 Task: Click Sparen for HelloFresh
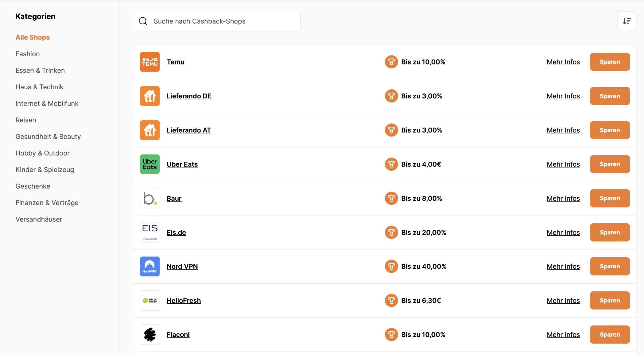click(x=610, y=301)
